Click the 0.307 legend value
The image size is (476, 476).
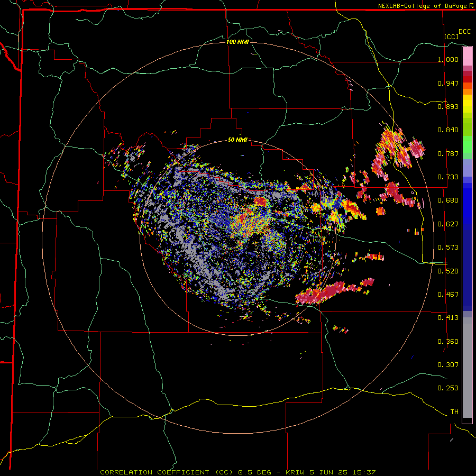click(448, 365)
